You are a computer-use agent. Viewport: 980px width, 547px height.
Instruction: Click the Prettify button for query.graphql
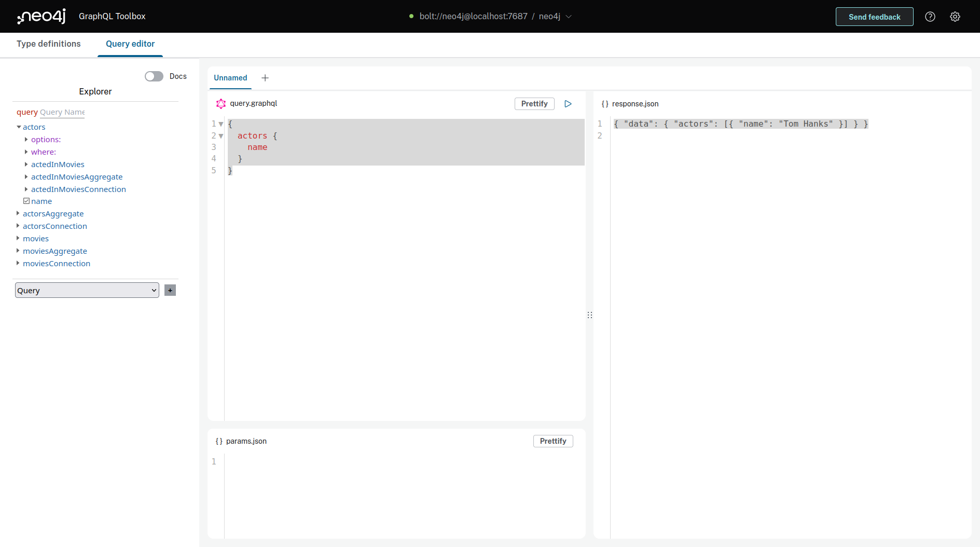click(534, 103)
